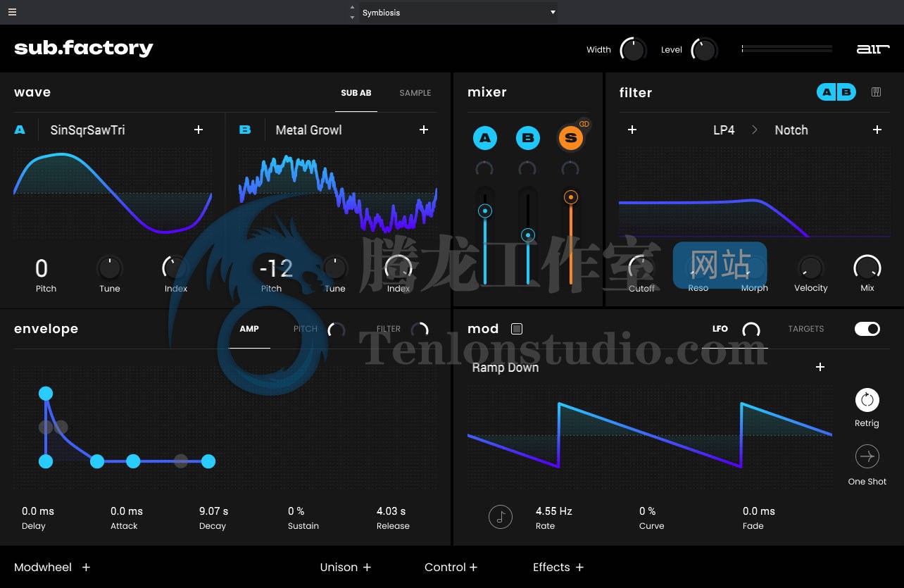Open the hamburger menu icon
Image resolution: width=904 pixels, height=588 pixels.
13,12
